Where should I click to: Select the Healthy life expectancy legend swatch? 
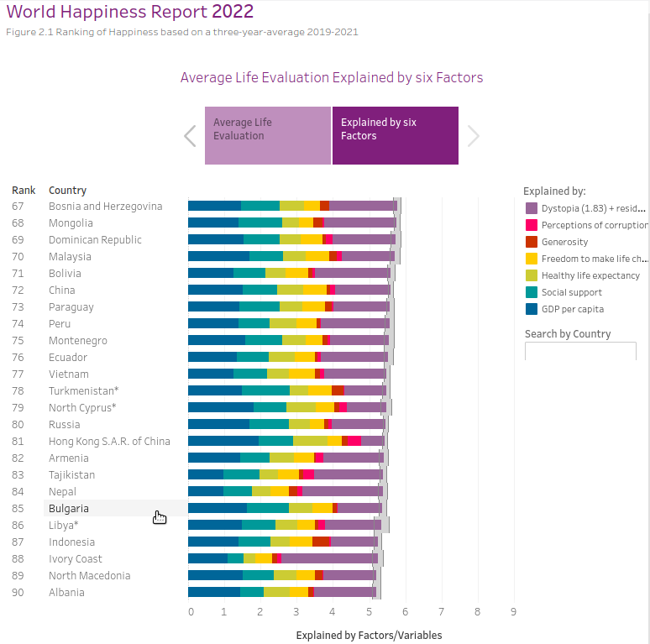click(x=532, y=275)
